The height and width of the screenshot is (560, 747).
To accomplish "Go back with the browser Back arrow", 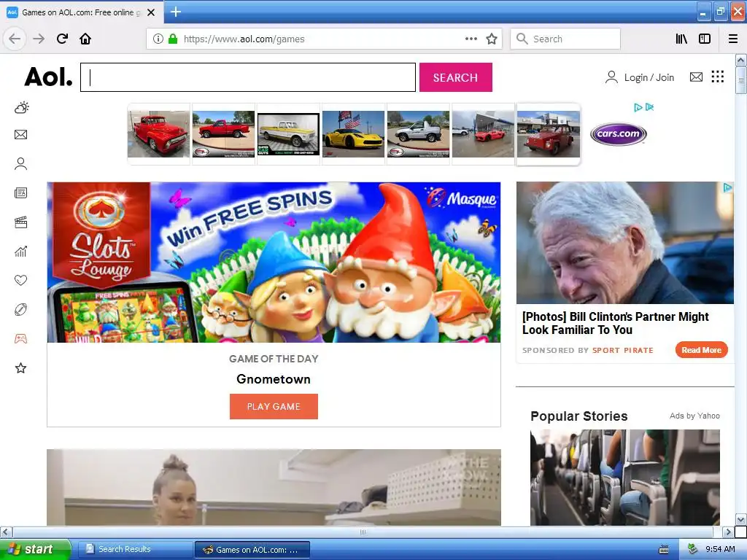I will coord(15,39).
